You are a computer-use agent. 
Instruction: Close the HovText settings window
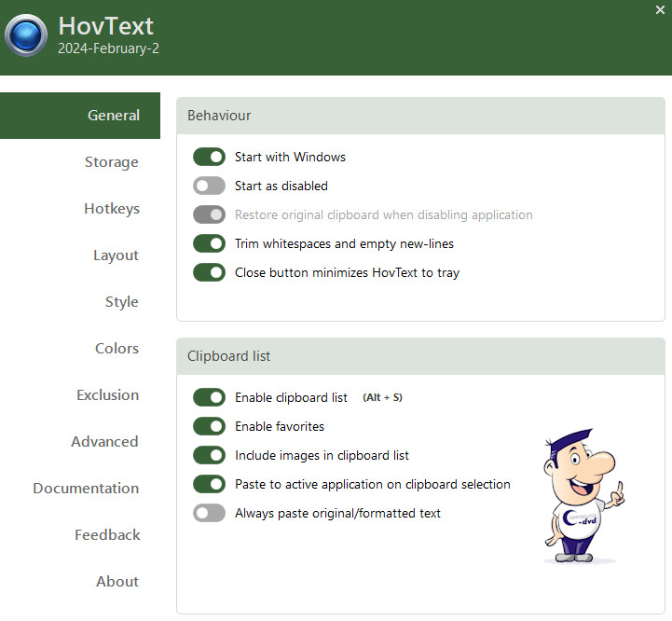660,10
